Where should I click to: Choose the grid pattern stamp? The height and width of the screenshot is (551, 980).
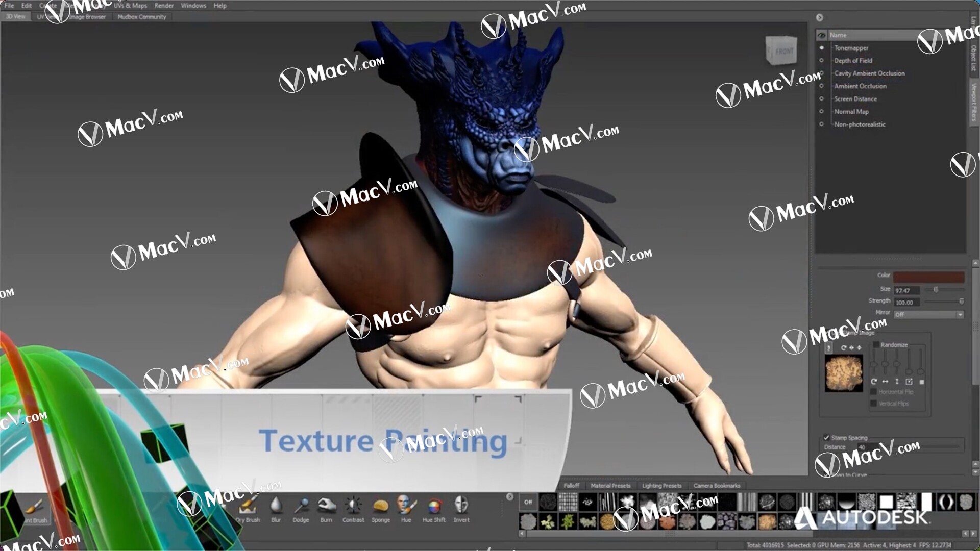point(568,502)
